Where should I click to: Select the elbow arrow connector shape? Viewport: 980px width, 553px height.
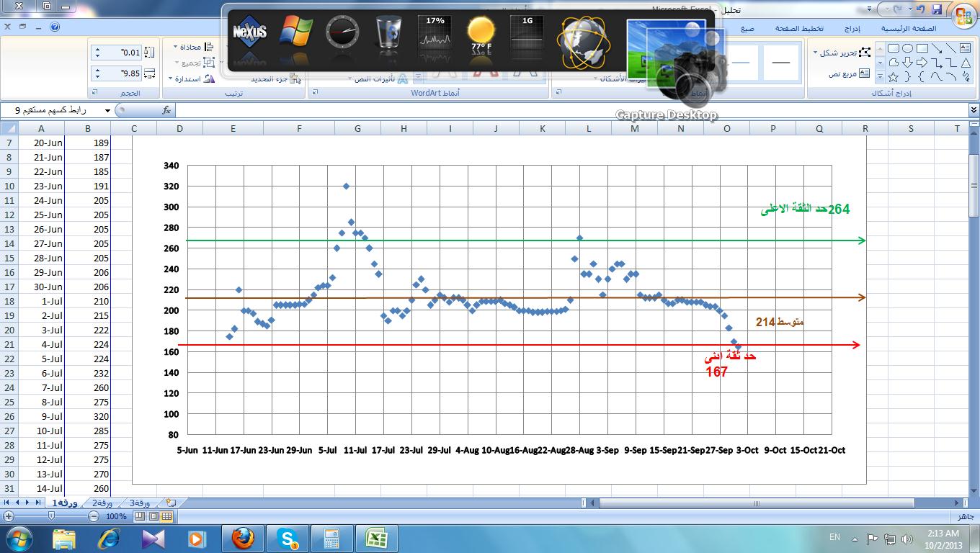click(937, 63)
